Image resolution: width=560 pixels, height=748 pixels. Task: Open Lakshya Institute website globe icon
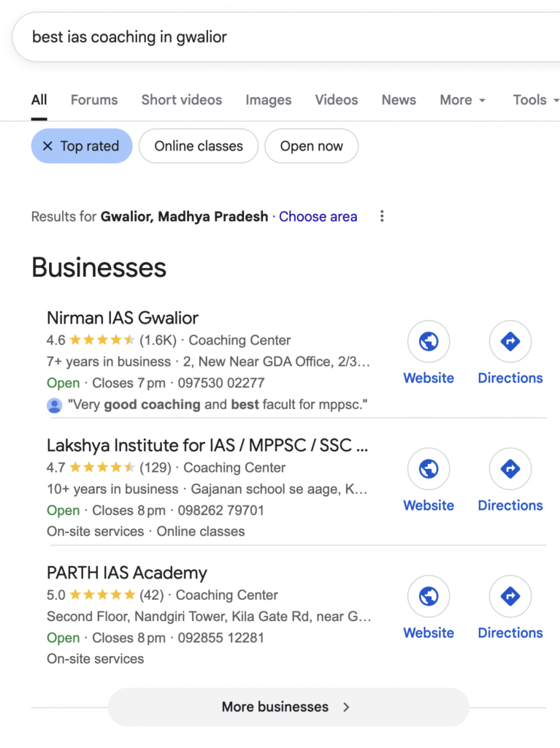click(x=429, y=469)
